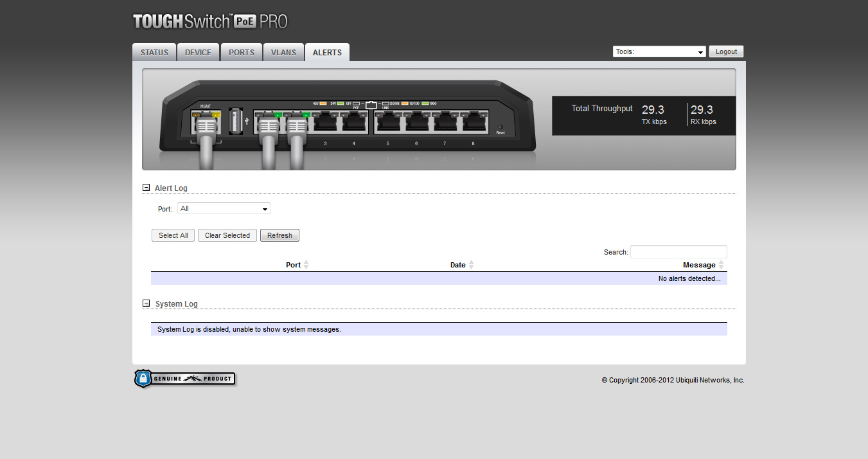Screen dimensions: 868x459
Task: Click the port legend icon above ports
Action: 371,105
